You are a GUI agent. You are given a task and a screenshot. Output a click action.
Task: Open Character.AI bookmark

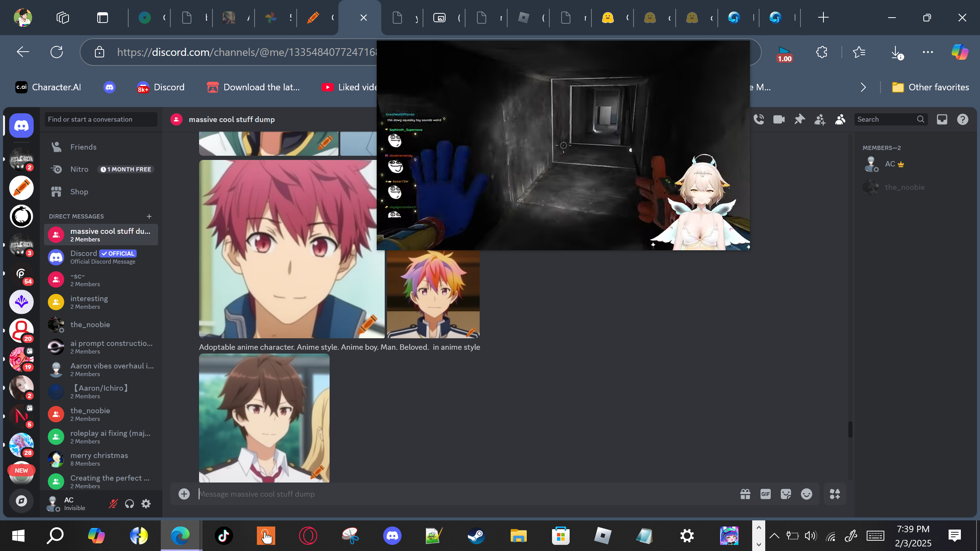[48, 87]
